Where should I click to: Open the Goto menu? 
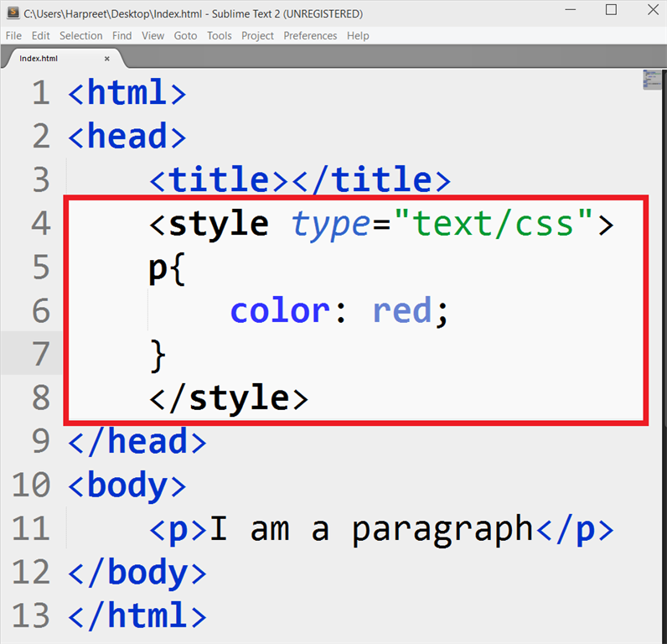tap(185, 36)
